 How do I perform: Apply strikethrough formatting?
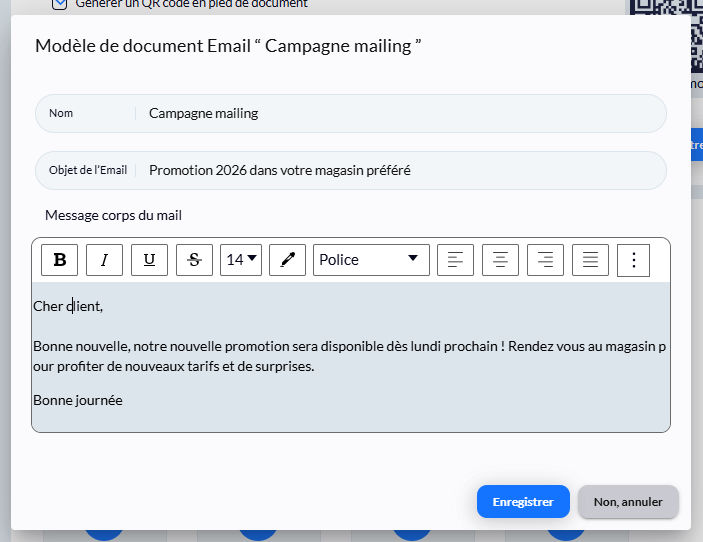coord(194,260)
